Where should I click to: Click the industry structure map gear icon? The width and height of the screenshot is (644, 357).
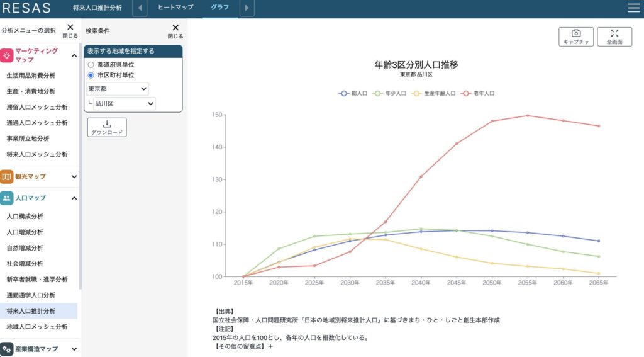7,349
